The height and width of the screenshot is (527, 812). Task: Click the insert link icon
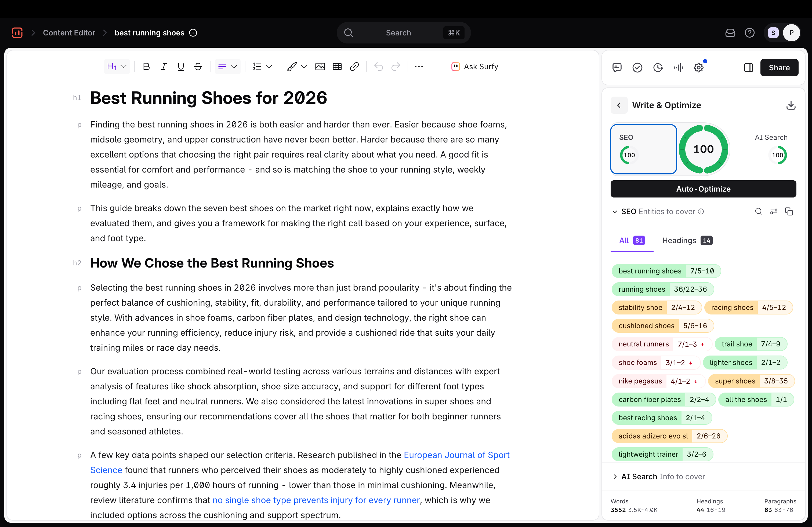pos(354,67)
